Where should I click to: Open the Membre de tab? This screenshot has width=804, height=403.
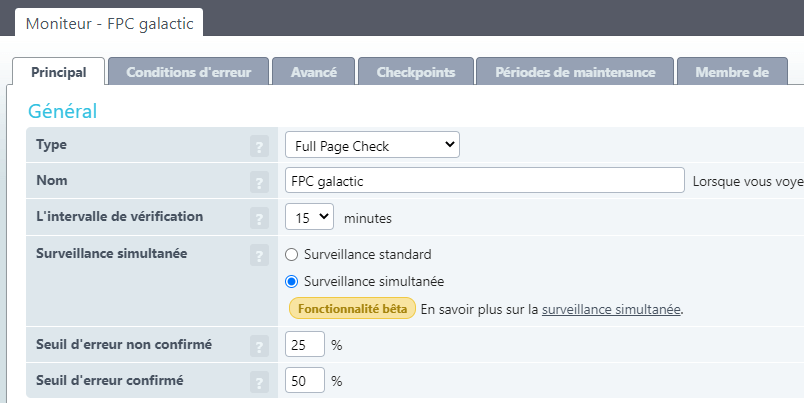point(732,72)
